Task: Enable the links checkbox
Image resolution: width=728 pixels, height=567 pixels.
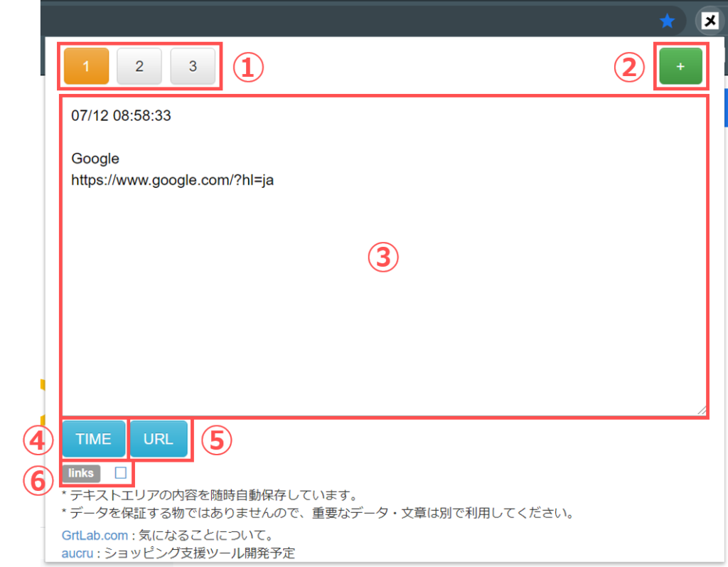Action: [x=119, y=472]
